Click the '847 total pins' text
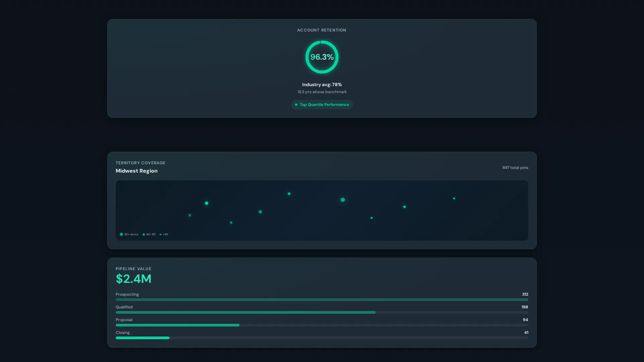The image size is (644, 362). pos(515,168)
